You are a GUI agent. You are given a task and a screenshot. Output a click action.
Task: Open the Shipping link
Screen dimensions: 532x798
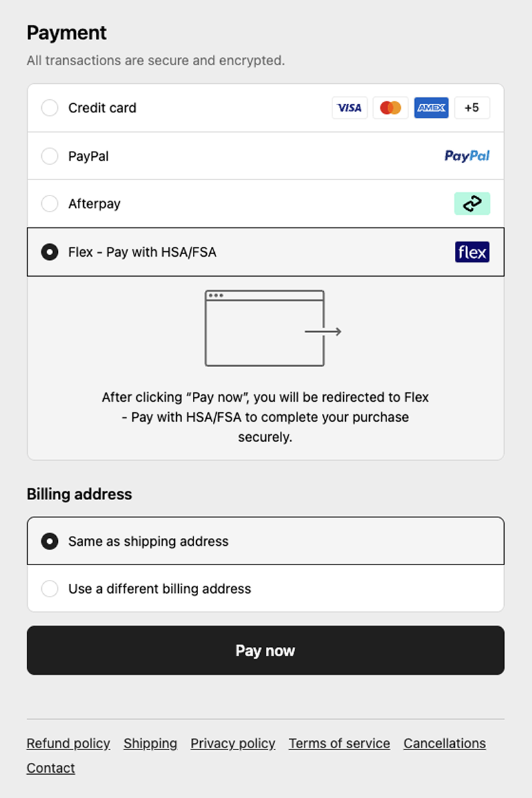tap(150, 743)
